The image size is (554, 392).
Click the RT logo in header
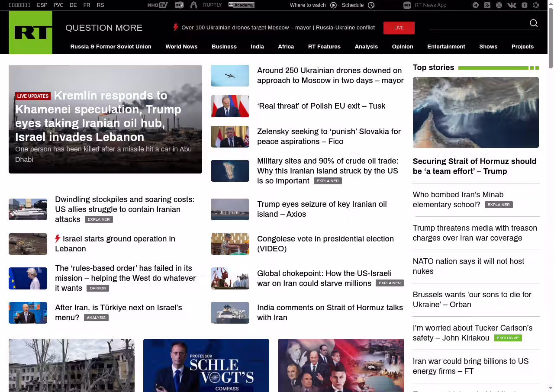click(x=30, y=32)
